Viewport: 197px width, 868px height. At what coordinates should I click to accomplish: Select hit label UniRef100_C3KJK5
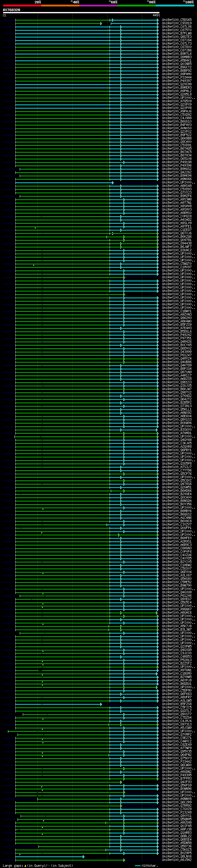(x=177, y=443)
